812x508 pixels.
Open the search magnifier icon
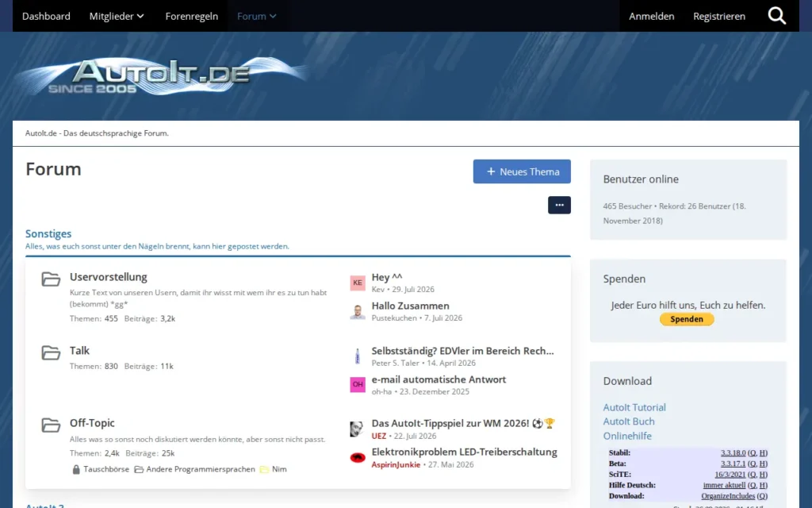777,16
